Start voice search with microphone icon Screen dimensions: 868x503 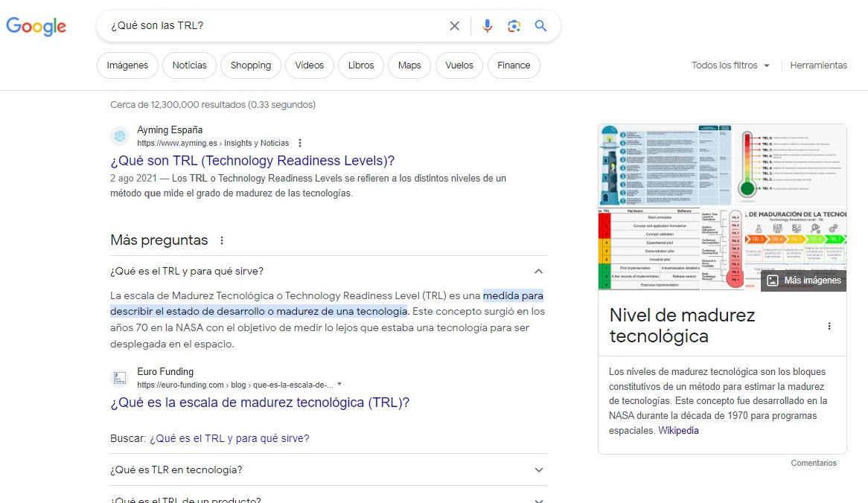point(487,26)
